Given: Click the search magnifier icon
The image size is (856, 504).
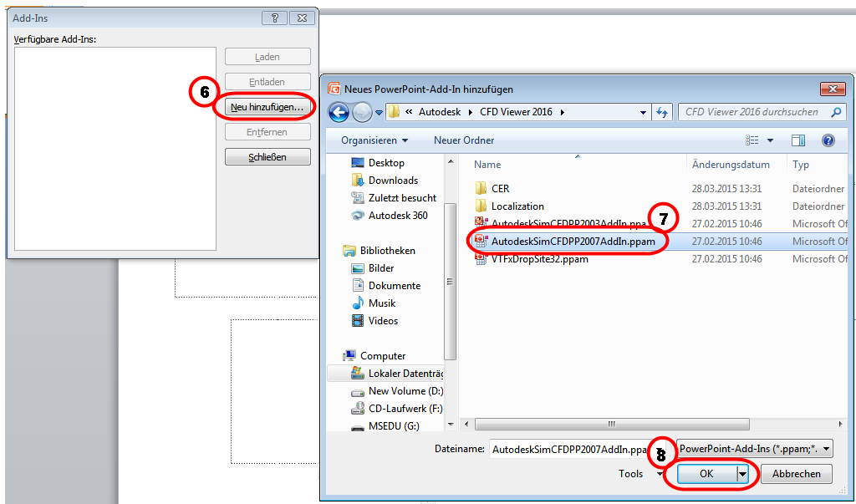Looking at the screenshot, I should click(836, 112).
